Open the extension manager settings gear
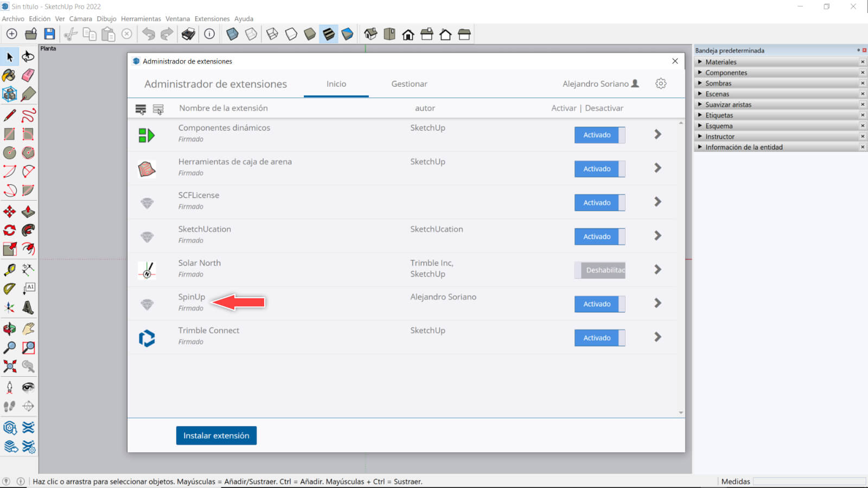Image resolution: width=868 pixels, height=488 pixels. [661, 84]
